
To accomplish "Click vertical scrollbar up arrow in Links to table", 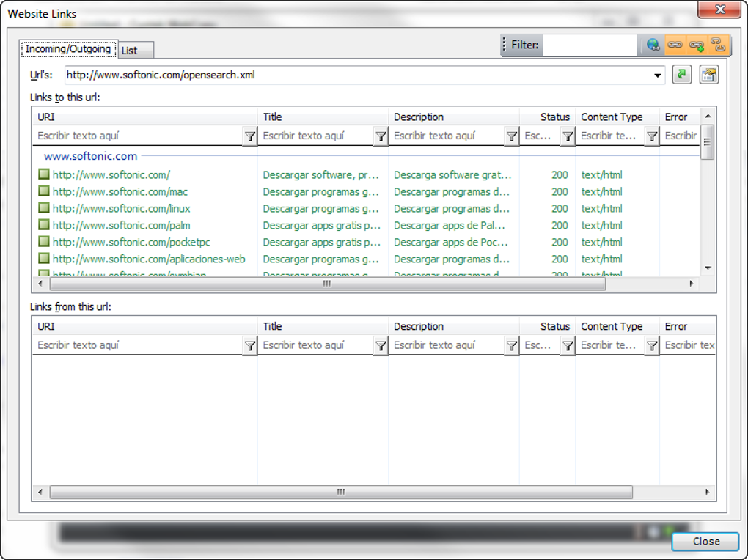I will tap(708, 116).
